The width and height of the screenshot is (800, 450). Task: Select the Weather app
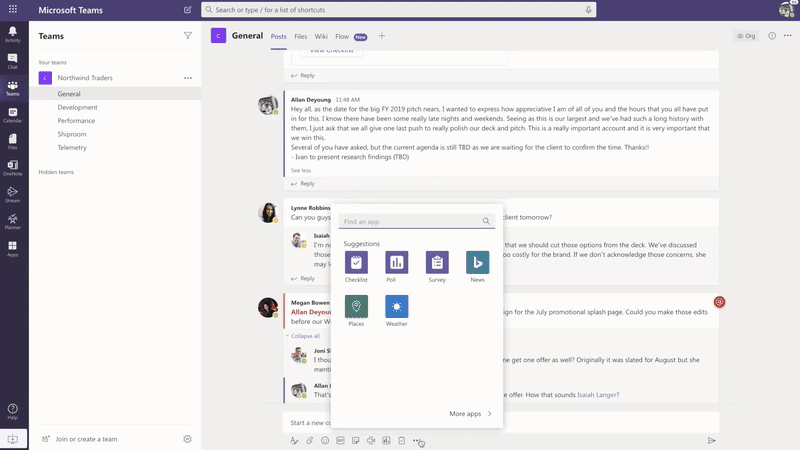tap(396, 311)
